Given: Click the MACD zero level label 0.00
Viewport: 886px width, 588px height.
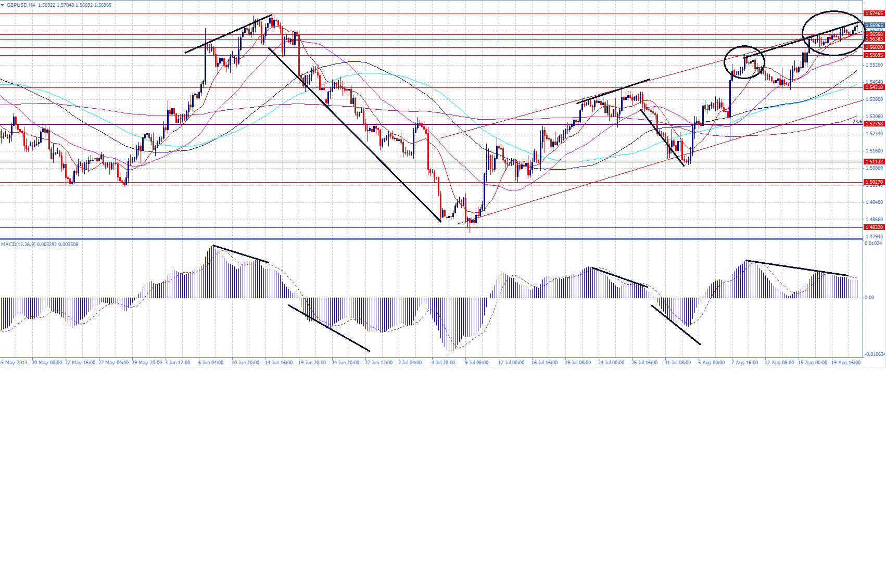Looking at the screenshot, I should (x=869, y=298).
